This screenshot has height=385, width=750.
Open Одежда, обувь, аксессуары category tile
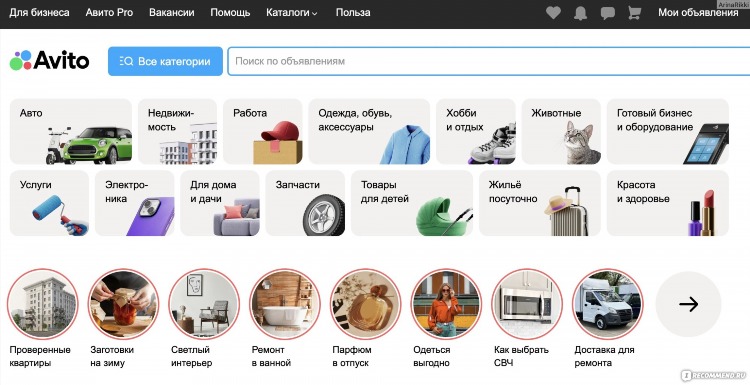point(369,132)
